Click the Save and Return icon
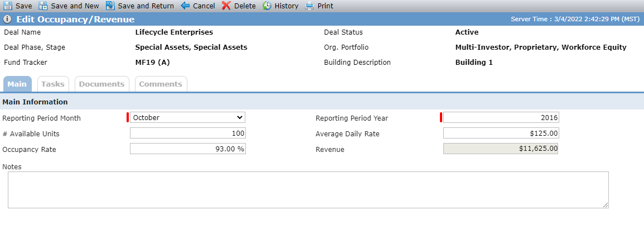 tap(110, 6)
